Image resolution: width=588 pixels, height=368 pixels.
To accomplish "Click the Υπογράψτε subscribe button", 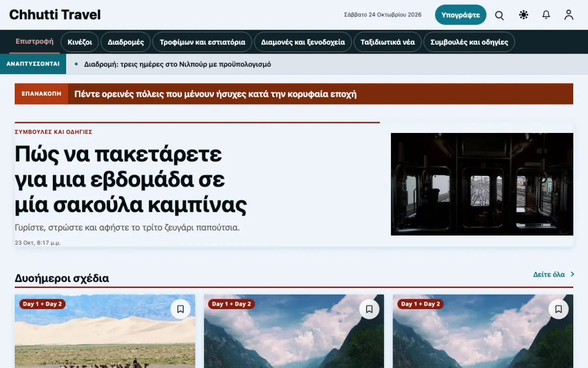I will [x=461, y=15].
